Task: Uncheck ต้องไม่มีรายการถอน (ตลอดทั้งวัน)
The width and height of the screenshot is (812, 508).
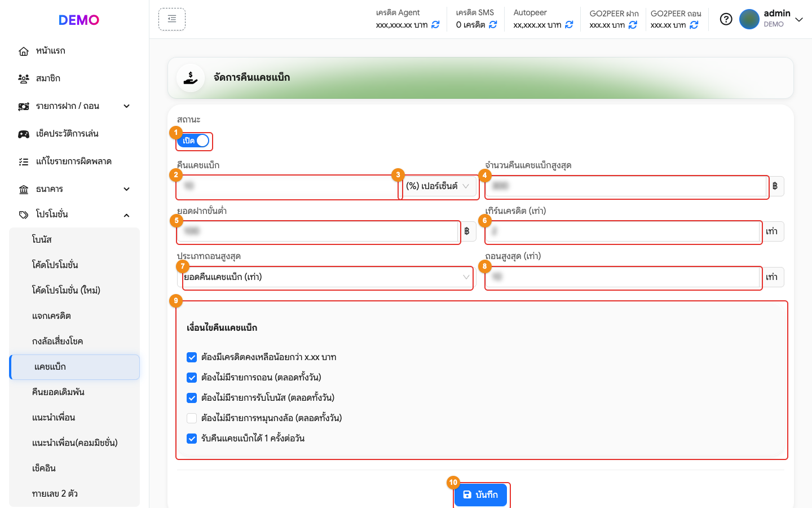Action: (x=192, y=378)
